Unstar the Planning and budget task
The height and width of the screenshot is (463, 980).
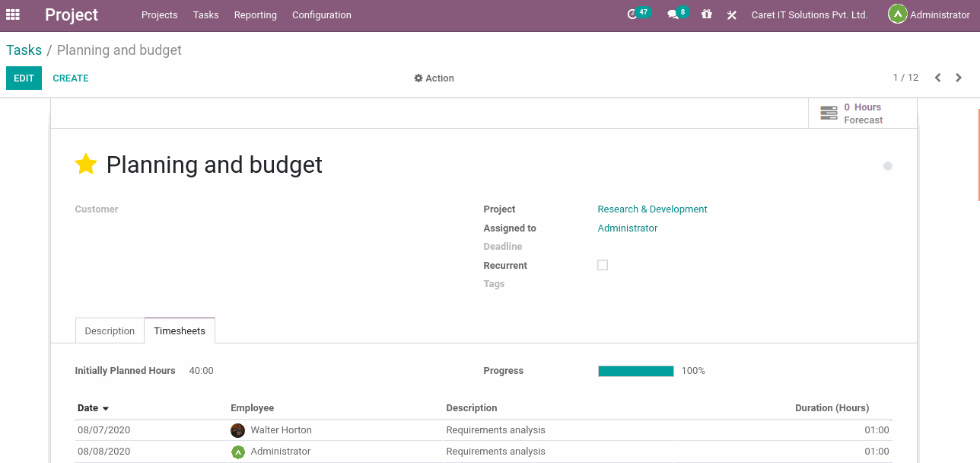point(86,164)
